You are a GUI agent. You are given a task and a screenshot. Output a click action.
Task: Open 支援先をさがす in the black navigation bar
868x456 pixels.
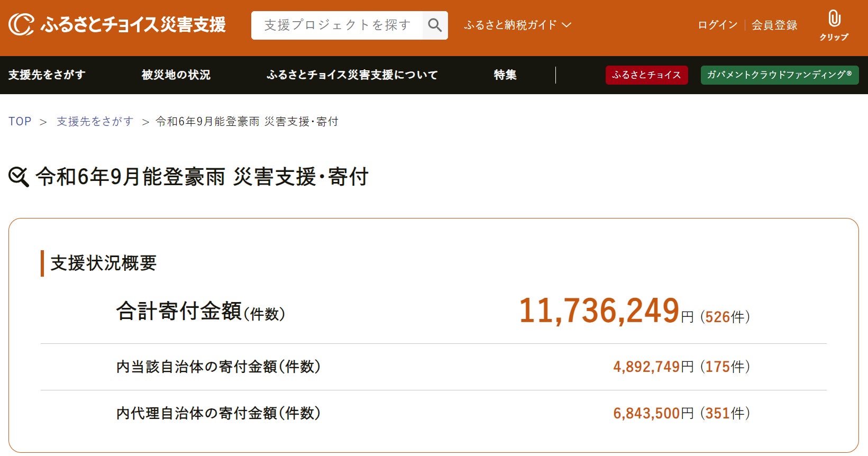pos(47,75)
